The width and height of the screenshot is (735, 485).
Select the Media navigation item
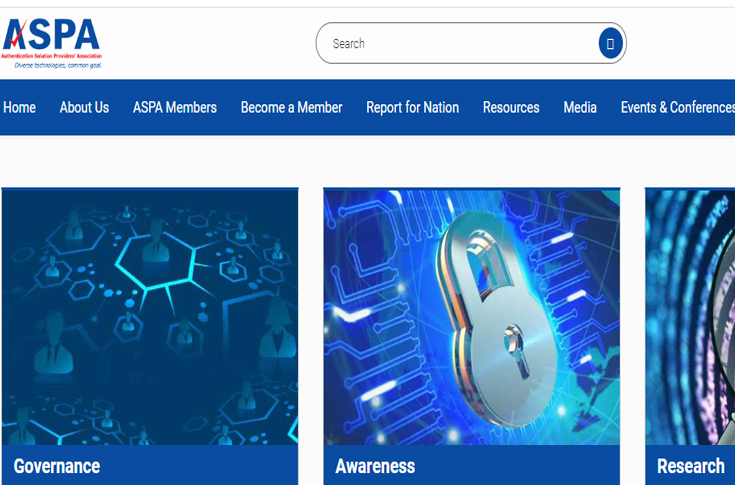(x=580, y=107)
